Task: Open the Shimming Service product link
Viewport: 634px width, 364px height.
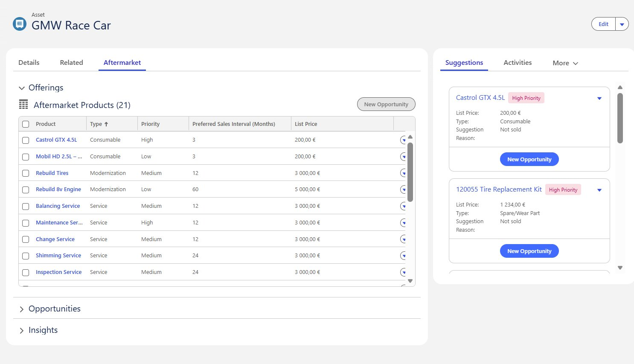Action: coord(58,256)
